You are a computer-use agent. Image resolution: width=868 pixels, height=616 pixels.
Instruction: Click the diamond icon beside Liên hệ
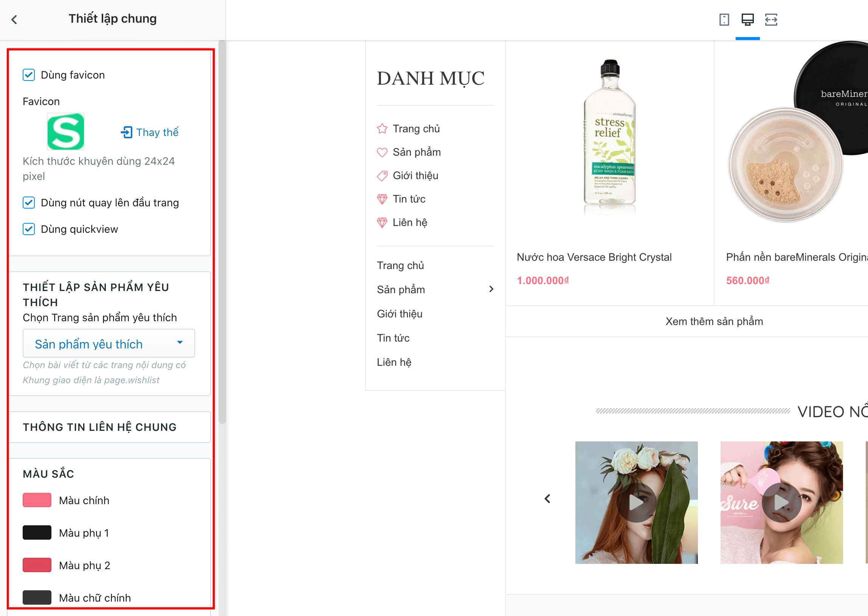382,223
